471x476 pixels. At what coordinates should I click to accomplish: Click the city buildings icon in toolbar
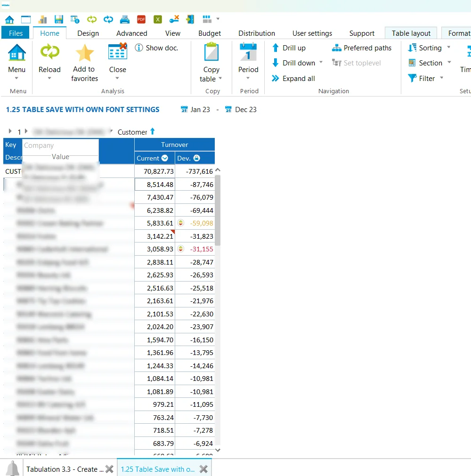click(42, 19)
